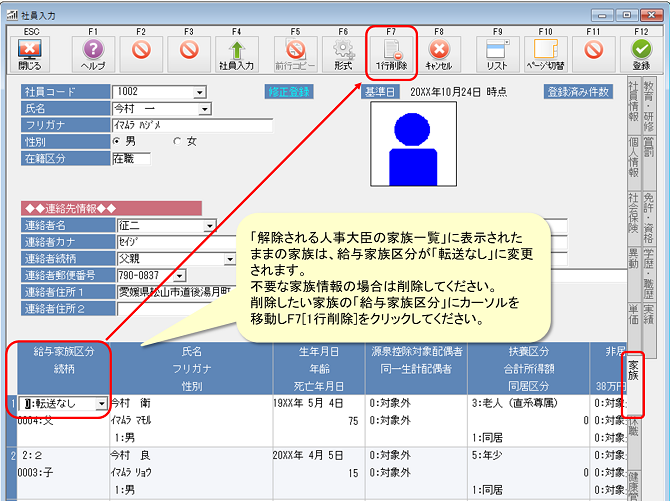670x501 pixels.
Task: Click the 修正登録 label button
Action: coord(288,91)
